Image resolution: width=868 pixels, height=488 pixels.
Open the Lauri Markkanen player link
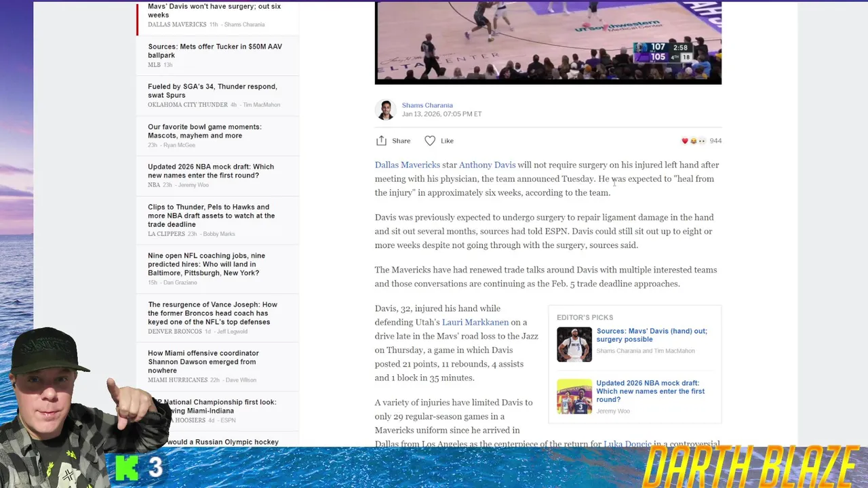coord(475,322)
